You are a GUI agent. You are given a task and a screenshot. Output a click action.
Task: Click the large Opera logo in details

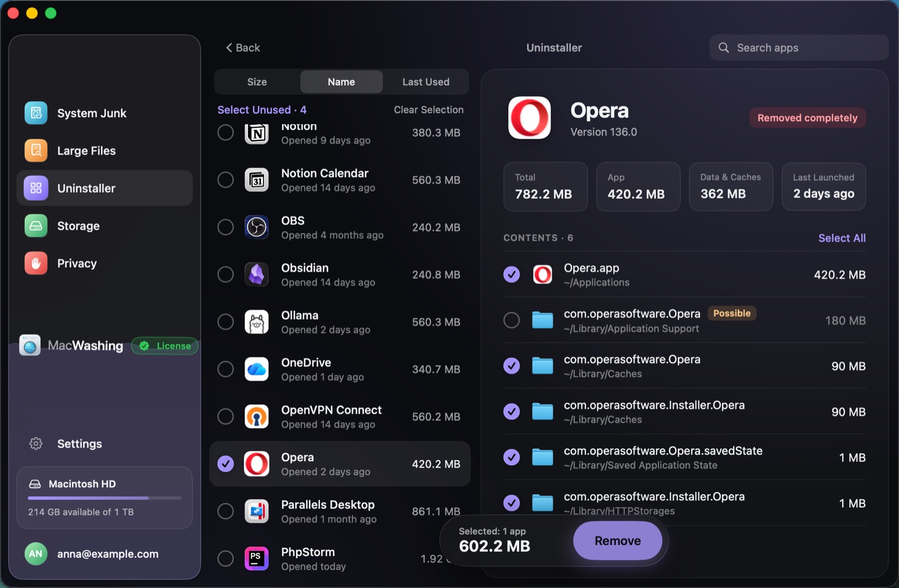click(x=529, y=118)
